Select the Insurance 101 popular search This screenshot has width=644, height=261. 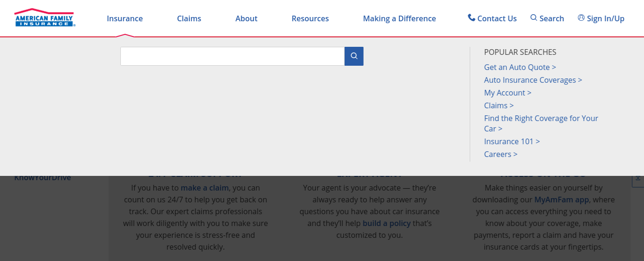tap(512, 141)
